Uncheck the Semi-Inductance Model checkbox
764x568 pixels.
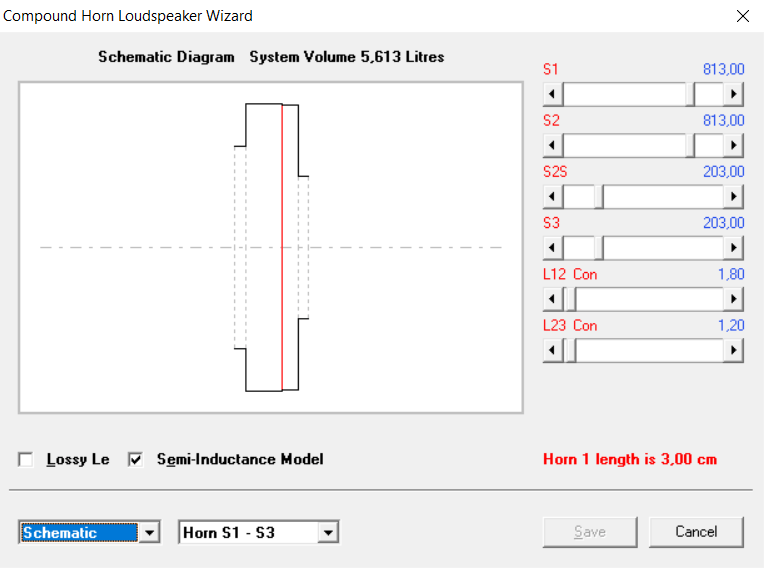pos(135,459)
